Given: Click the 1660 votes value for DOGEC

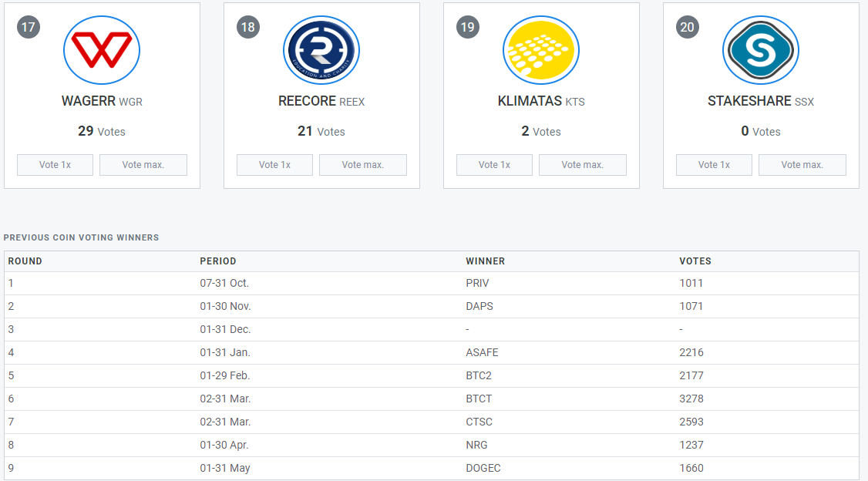Looking at the screenshot, I should coord(691,469).
